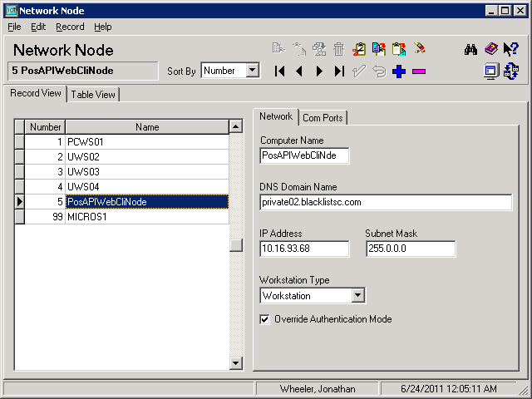The width and height of the screenshot is (532, 399).
Task: Switch to the Record View tab
Action: (36, 93)
